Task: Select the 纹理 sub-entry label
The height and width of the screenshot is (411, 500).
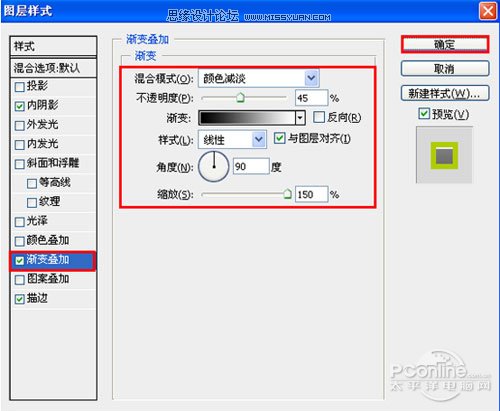Action: tap(49, 202)
